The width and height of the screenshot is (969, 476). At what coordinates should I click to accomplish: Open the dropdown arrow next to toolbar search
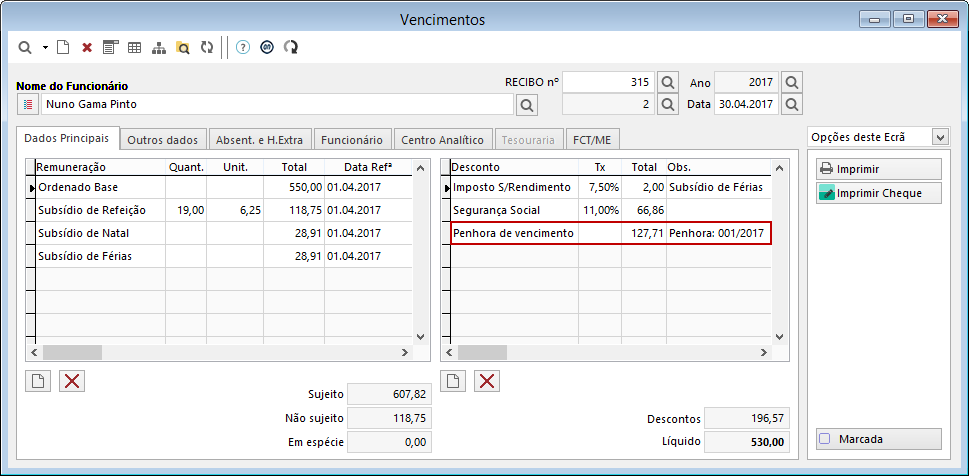(45, 47)
